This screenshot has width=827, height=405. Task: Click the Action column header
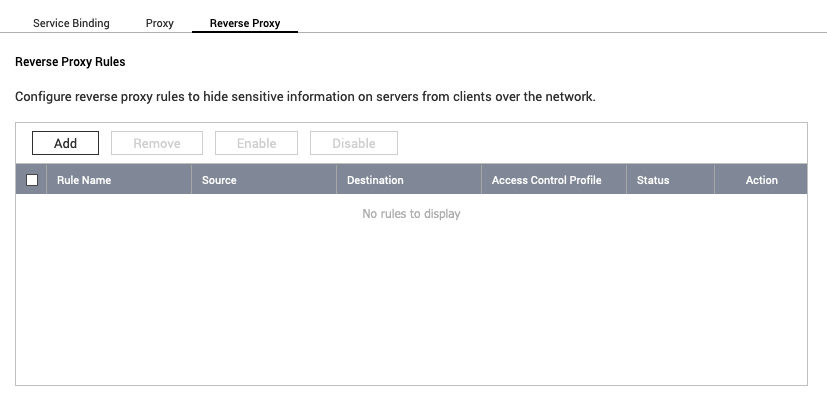click(x=761, y=180)
